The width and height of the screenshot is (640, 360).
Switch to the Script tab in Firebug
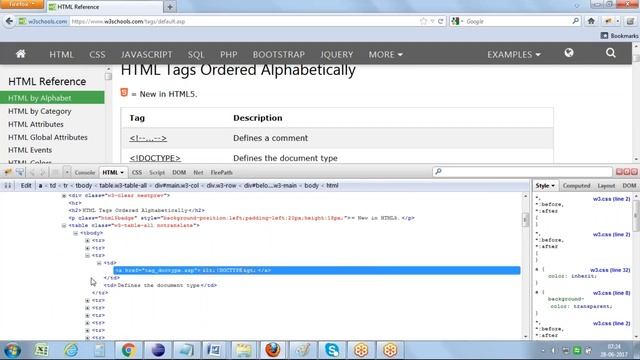point(157,172)
